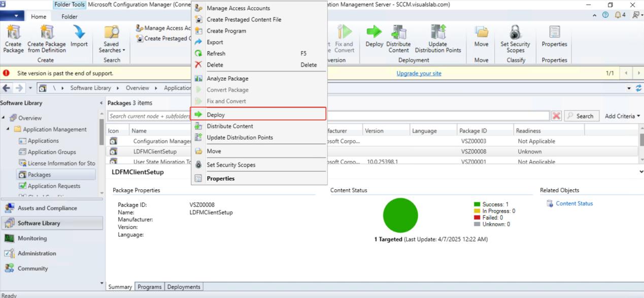
Task: Click Distribute Content ribbon icon
Action: [x=398, y=33]
